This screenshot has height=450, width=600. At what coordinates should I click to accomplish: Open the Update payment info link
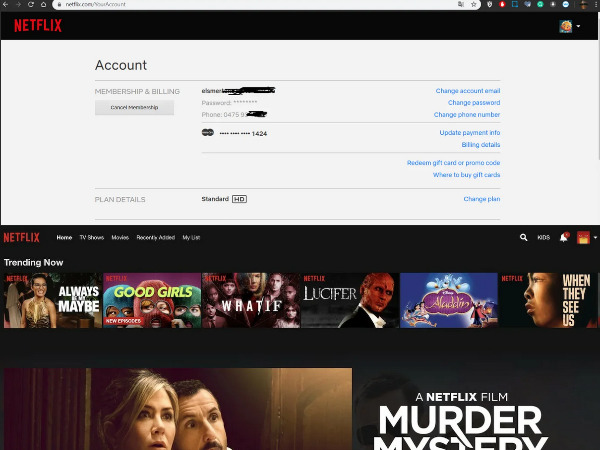469,133
